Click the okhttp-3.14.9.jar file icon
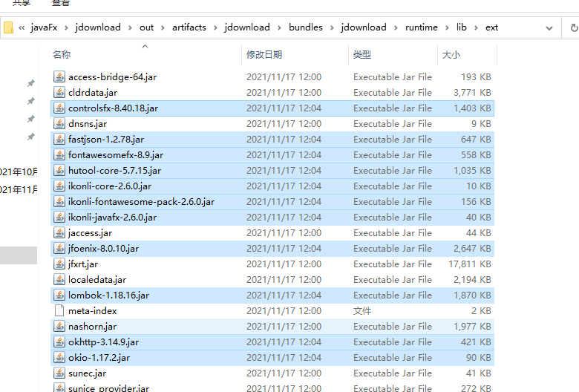 click(59, 342)
